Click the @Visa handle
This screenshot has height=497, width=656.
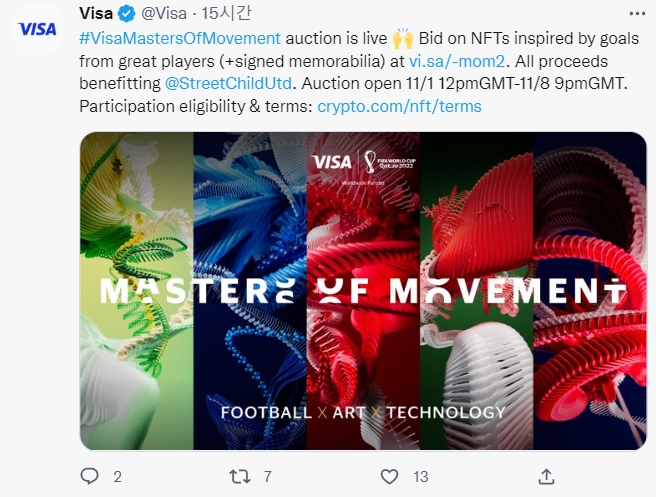164,14
